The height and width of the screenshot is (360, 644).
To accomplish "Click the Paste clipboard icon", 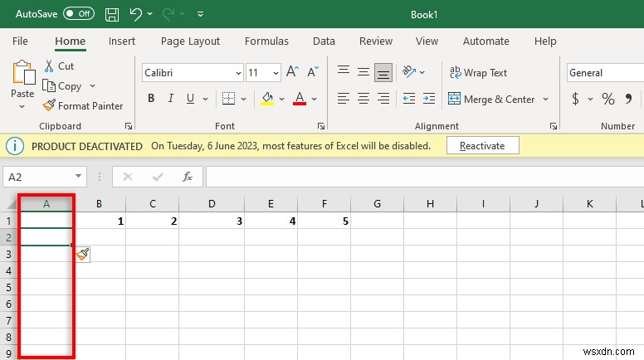I will [x=23, y=72].
